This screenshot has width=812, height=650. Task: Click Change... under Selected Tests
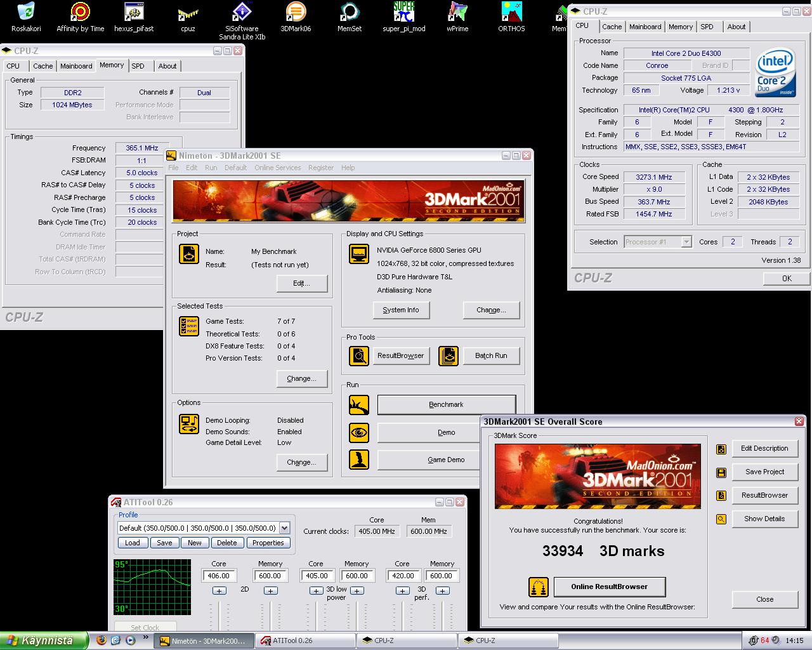point(302,378)
